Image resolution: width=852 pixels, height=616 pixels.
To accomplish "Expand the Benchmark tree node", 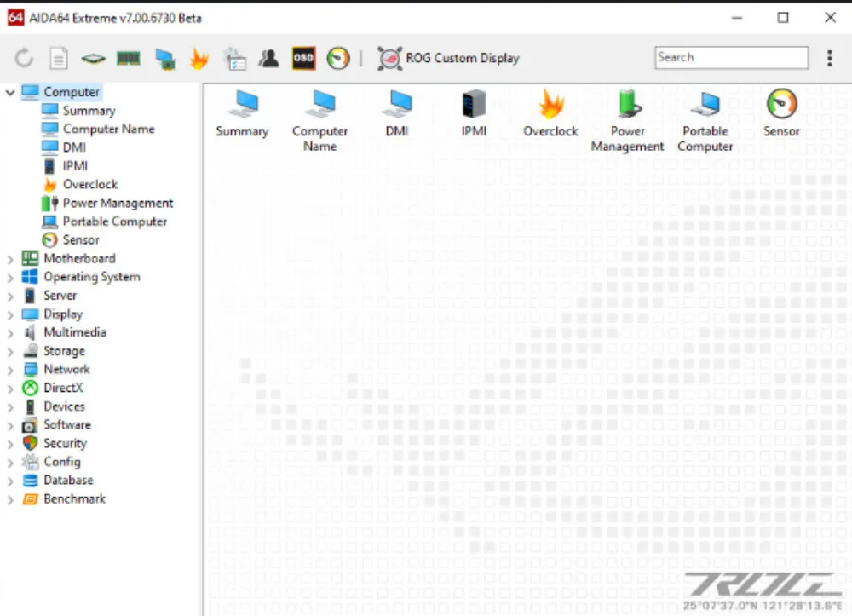I will 9,500.
